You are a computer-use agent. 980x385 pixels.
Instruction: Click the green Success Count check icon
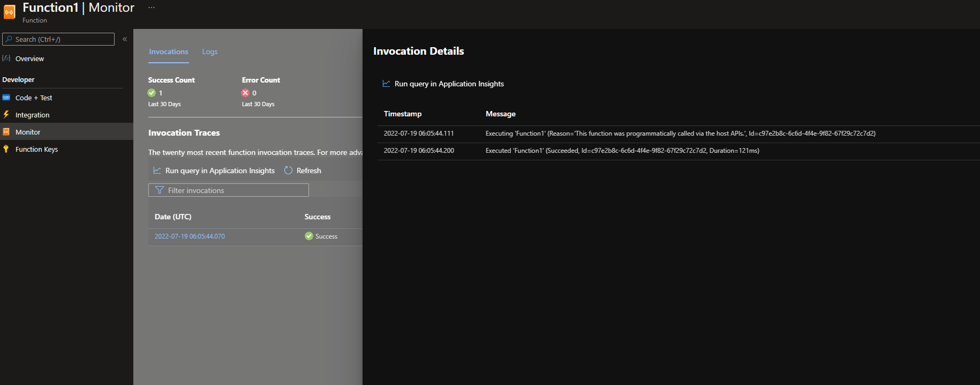point(152,93)
